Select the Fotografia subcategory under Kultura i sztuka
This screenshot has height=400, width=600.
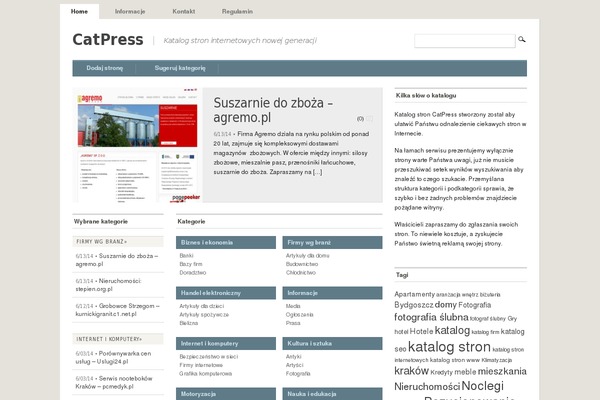(298, 374)
